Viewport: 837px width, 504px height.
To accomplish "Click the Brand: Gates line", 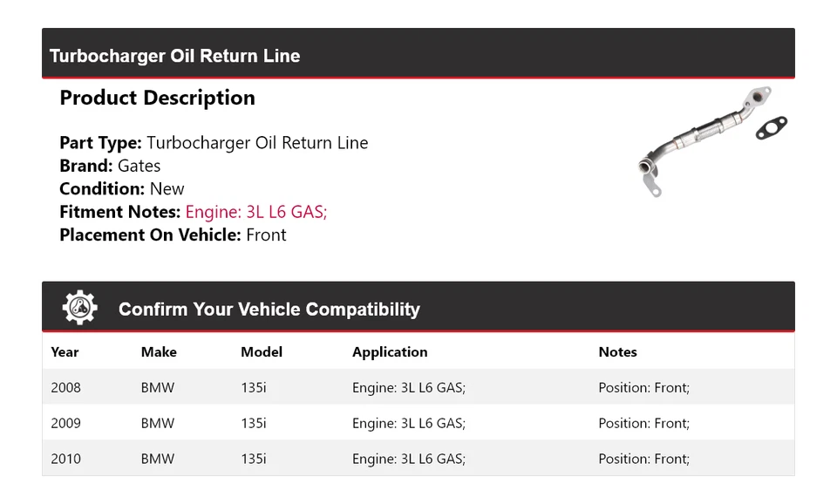I will 110,166.
